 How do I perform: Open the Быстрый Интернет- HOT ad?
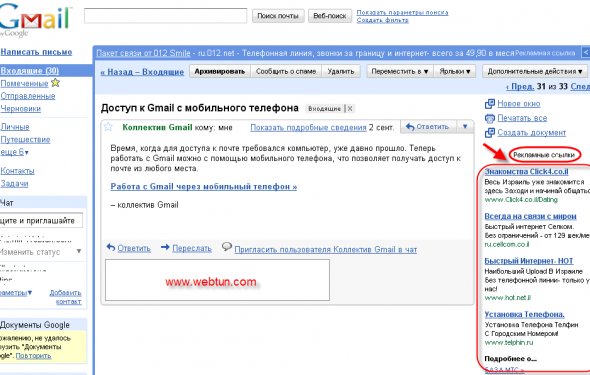[529, 261]
